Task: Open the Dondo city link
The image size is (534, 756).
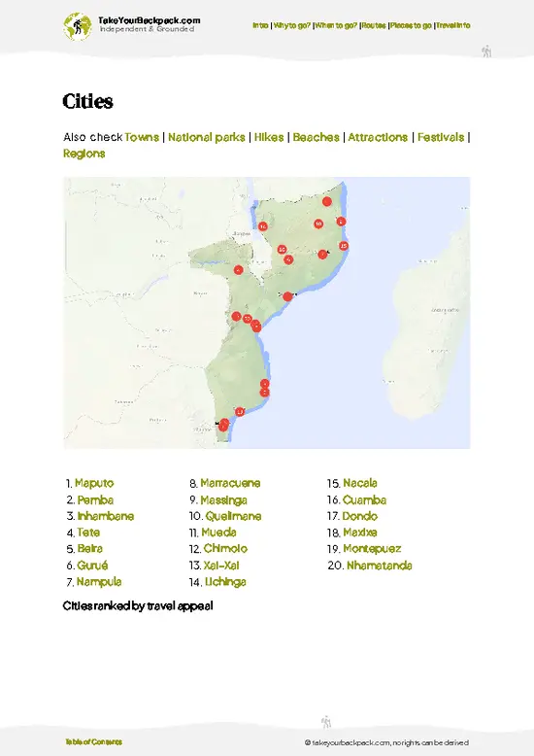Action: coord(359,516)
